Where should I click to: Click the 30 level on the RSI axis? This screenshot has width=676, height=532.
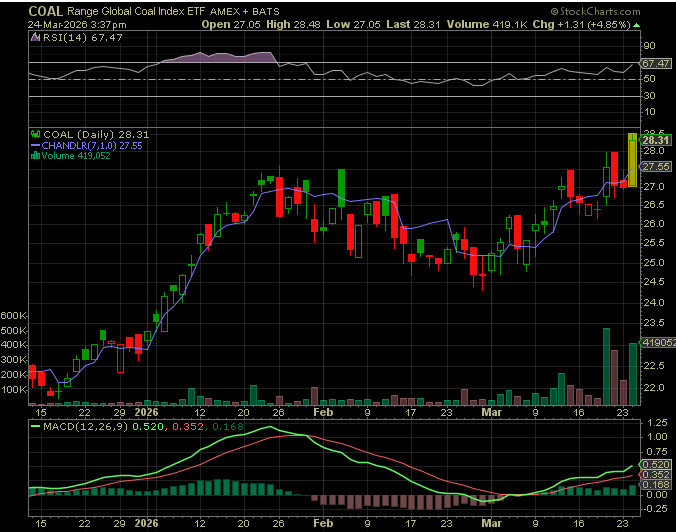[649, 96]
